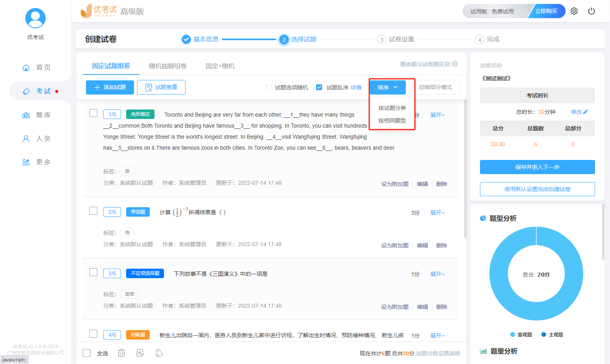The image size is (610, 364).
Task: Switch to 随机抽题组卷 tab
Action: pos(168,66)
